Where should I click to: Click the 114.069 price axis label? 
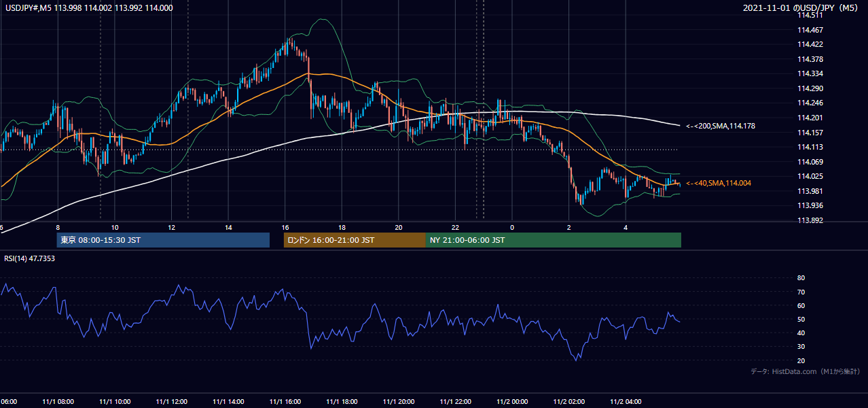810,162
